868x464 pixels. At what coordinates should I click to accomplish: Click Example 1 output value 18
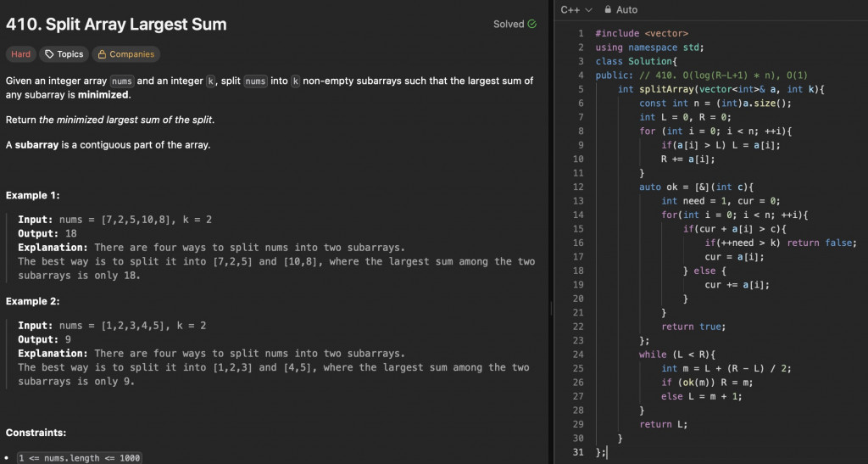[71, 233]
